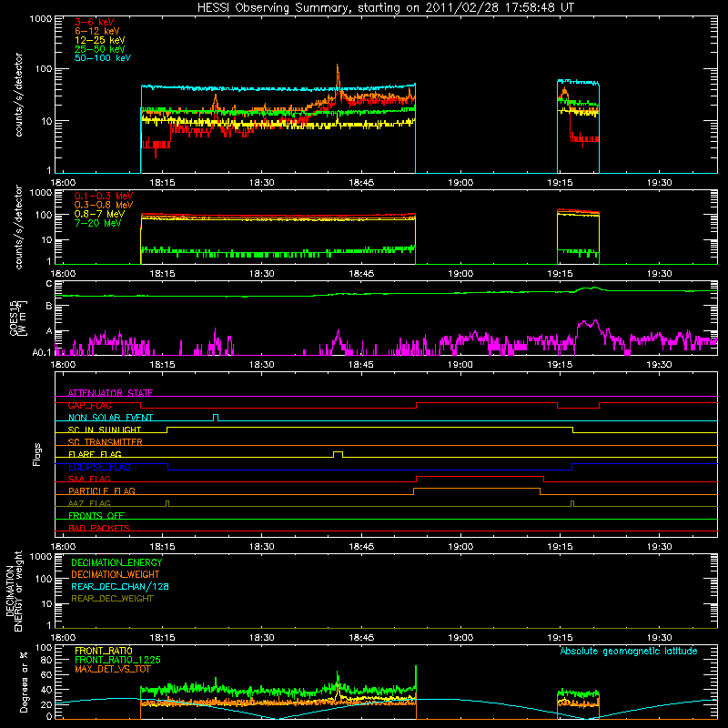This screenshot has width=728, height=728.
Task: Select the 3-6 keV legend label
Action: point(95,22)
